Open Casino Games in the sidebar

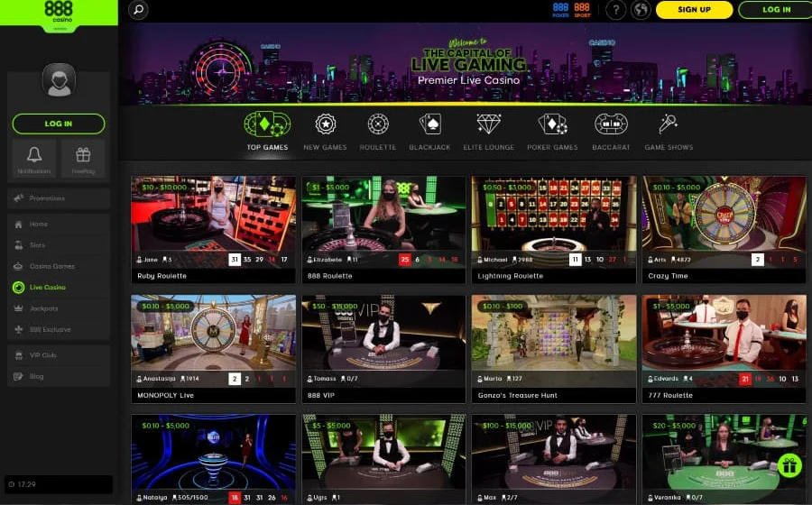59,266
